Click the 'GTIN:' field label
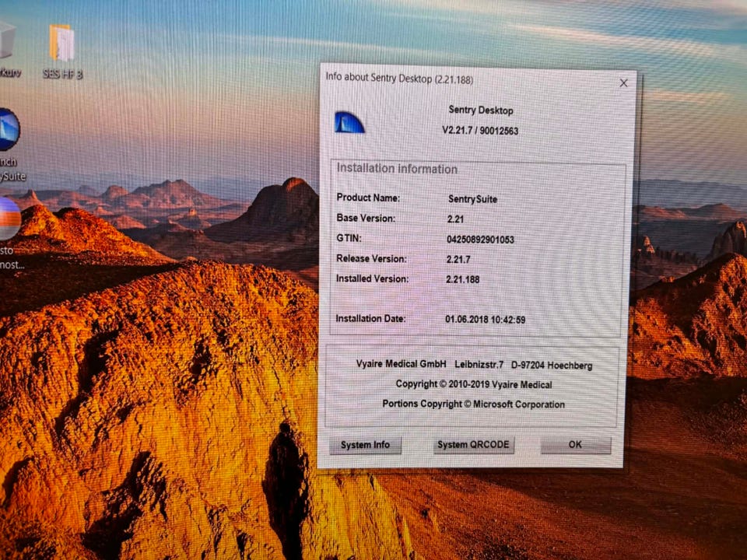747x560 pixels. tap(349, 238)
